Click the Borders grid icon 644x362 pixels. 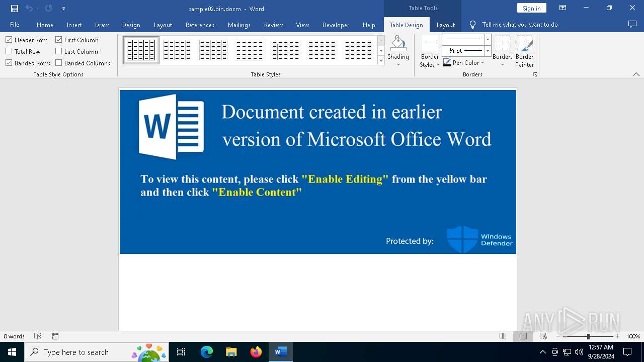[502, 43]
